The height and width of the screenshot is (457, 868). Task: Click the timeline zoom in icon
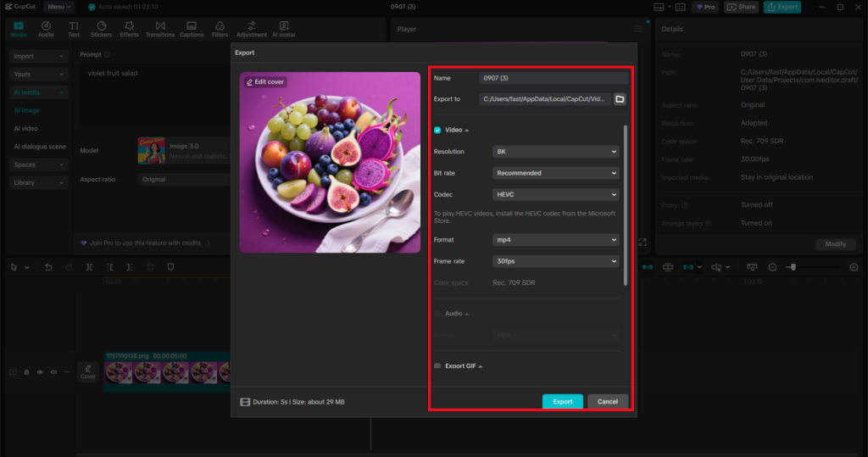(x=854, y=267)
